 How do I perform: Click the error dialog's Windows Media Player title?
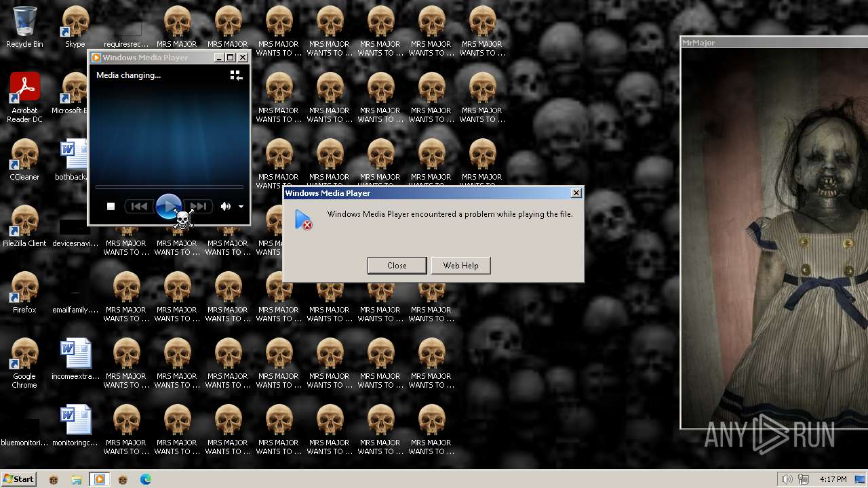[328, 193]
